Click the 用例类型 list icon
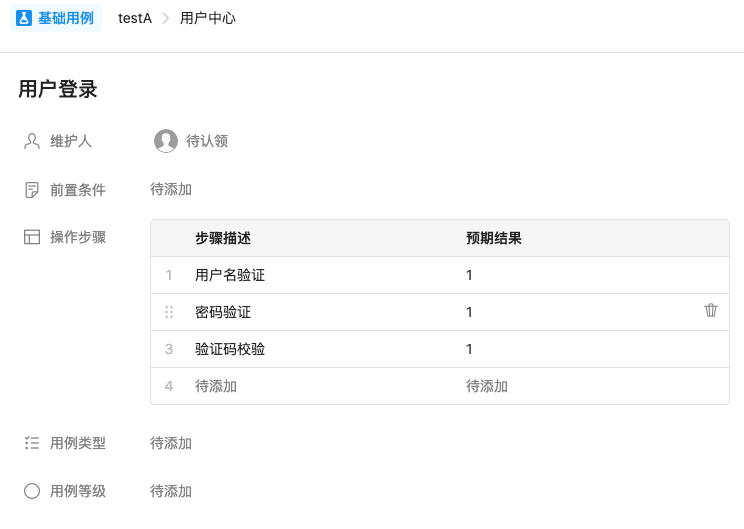Screen dimensions: 744x529 coord(32,443)
